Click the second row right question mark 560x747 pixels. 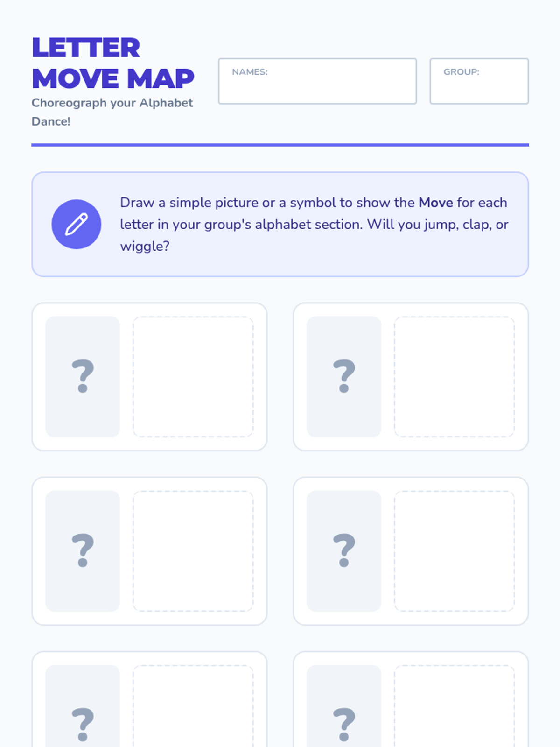[344, 550]
